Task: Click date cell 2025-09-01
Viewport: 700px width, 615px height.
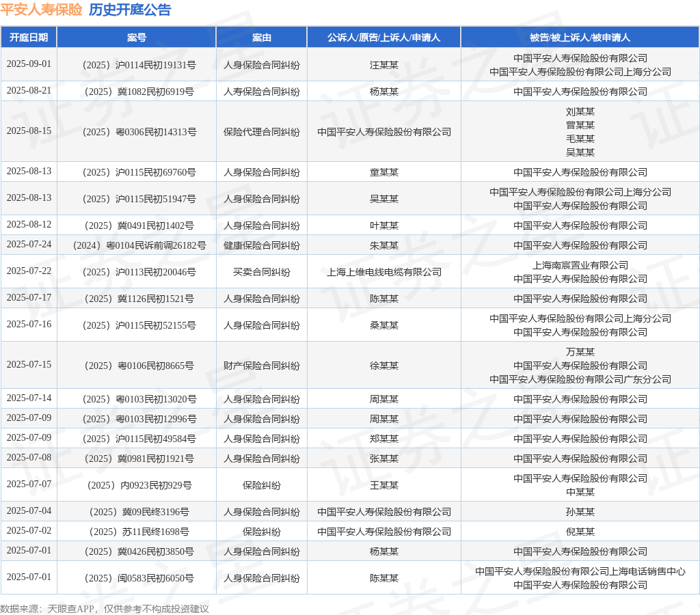Action: pyautogui.click(x=29, y=64)
